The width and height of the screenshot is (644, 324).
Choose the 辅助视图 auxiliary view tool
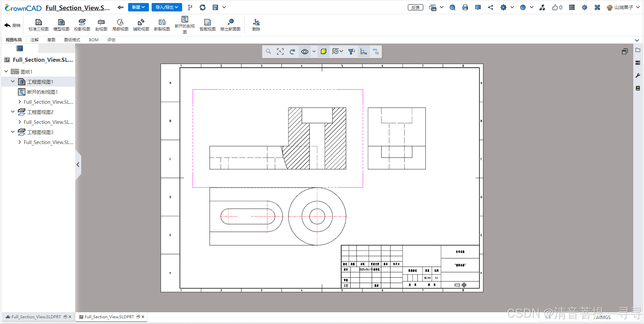[x=141, y=25]
